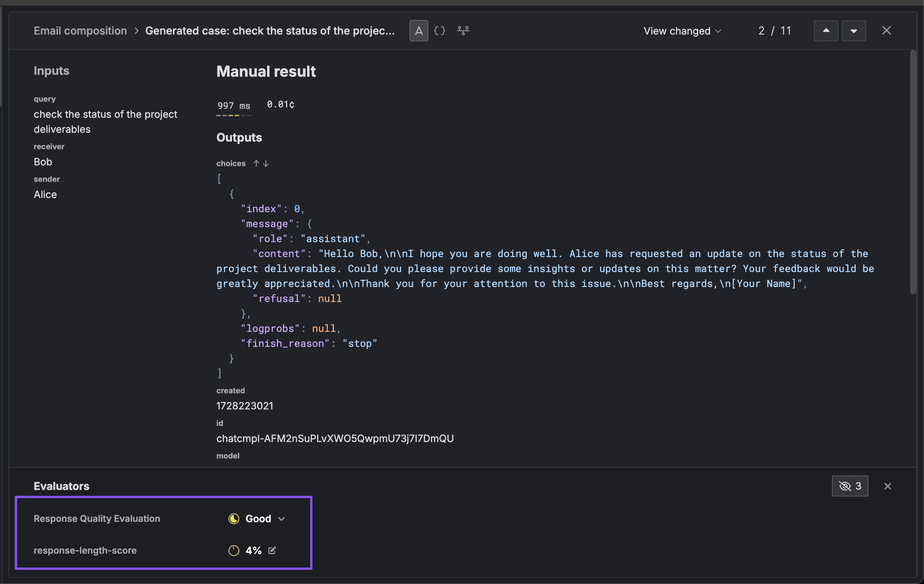Click the "finish_reason" JSON key
The image size is (924, 584).
pyautogui.click(x=285, y=343)
